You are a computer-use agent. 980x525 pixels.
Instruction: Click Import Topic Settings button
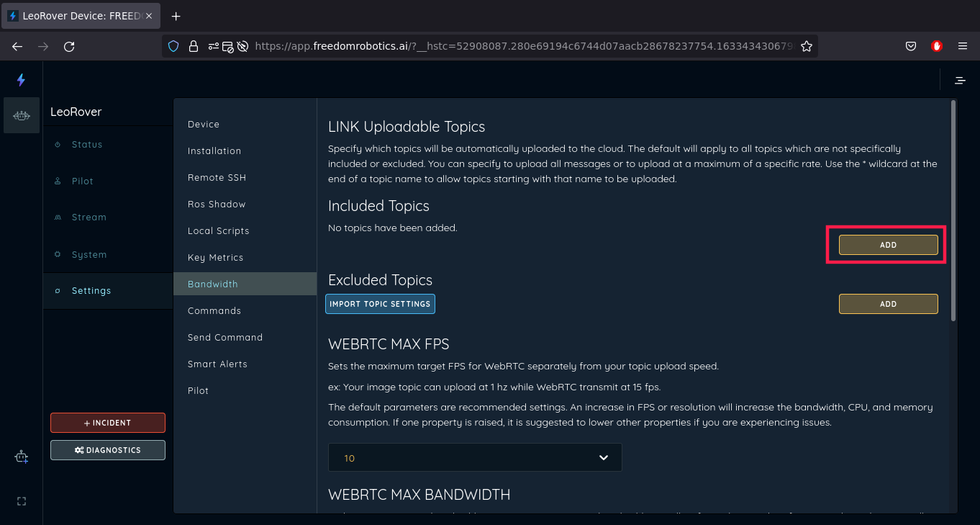click(x=380, y=304)
